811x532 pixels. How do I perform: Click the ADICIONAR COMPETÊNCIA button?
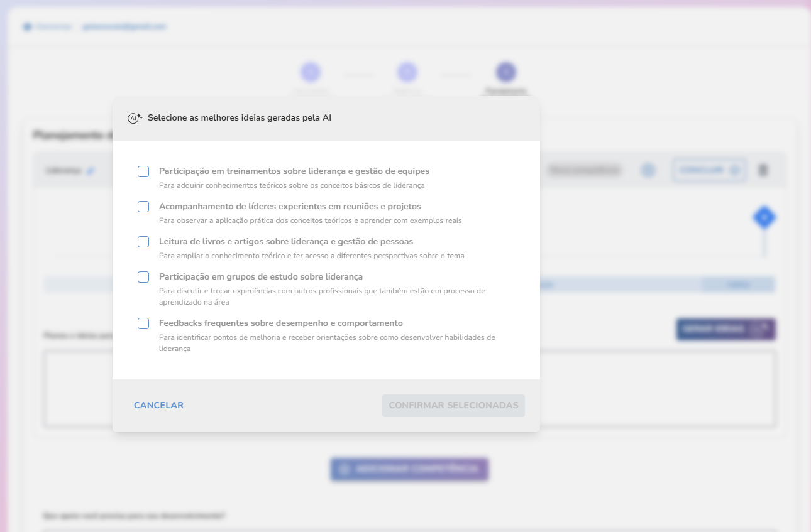(x=409, y=469)
